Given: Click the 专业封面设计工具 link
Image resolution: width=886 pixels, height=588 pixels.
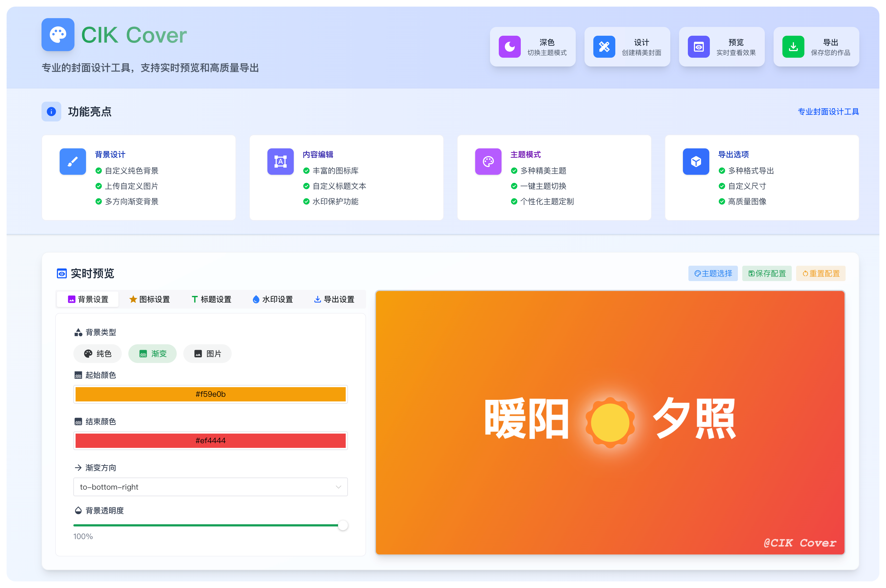Looking at the screenshot, I should [828, 111].
